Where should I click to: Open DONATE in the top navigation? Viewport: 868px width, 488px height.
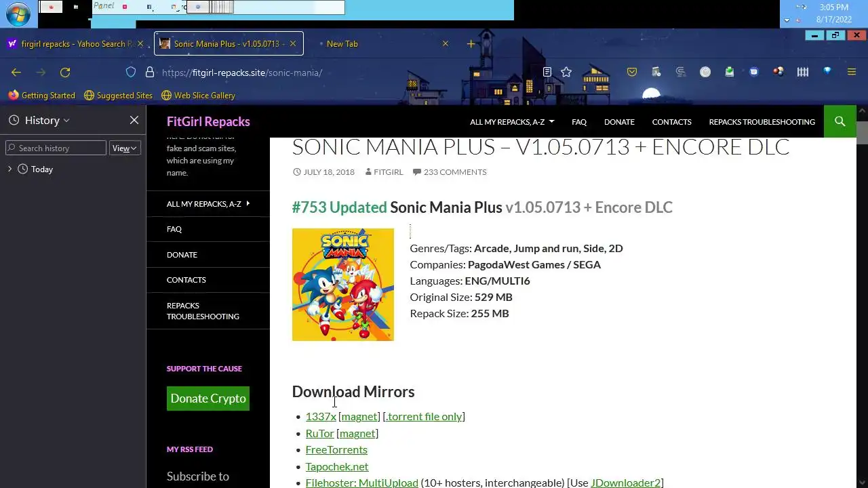[x=619, y=122]
